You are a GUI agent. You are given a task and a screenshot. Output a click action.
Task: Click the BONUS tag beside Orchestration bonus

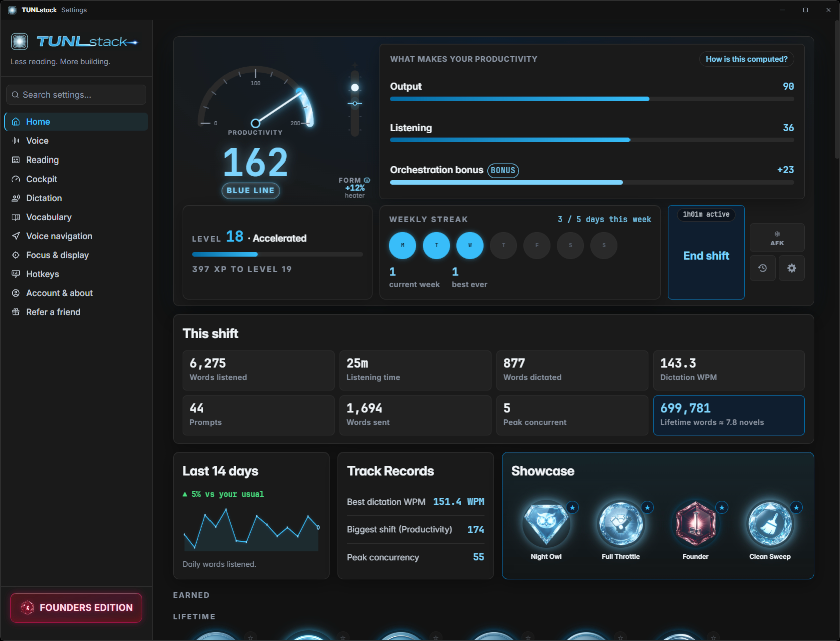click(503, 171)
